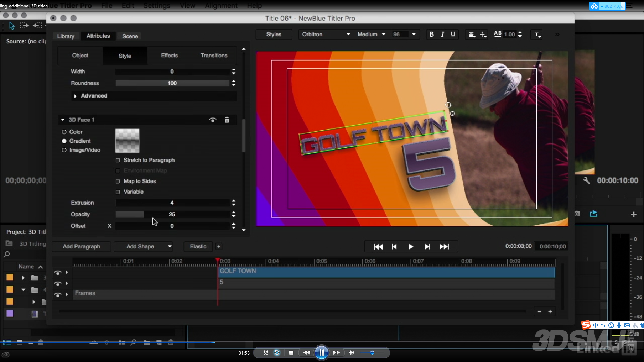This screenshot has height=362, width=644.
Task: Enable the Variable checkbox
Action: 118,192
